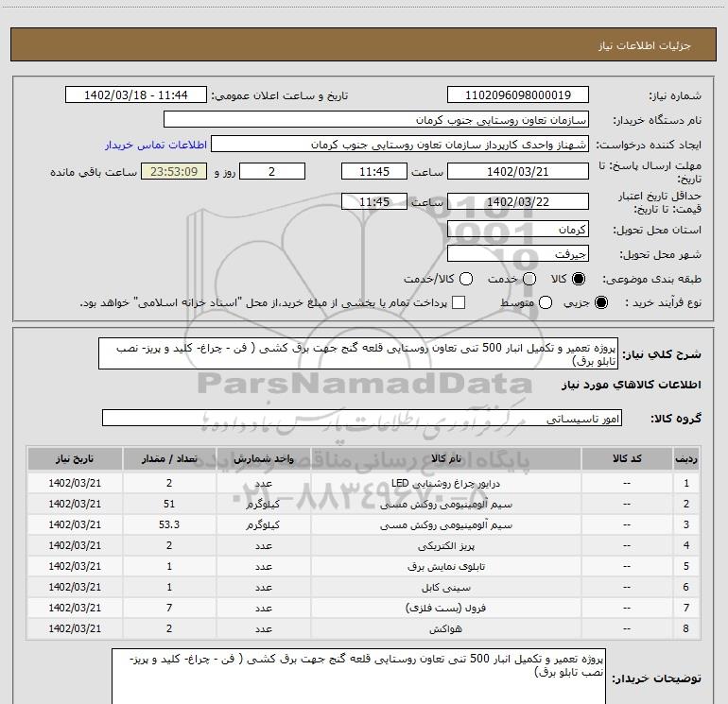
Task: Toggle Islamic treasury bonds payment checkbox
Action: [459, 302]
